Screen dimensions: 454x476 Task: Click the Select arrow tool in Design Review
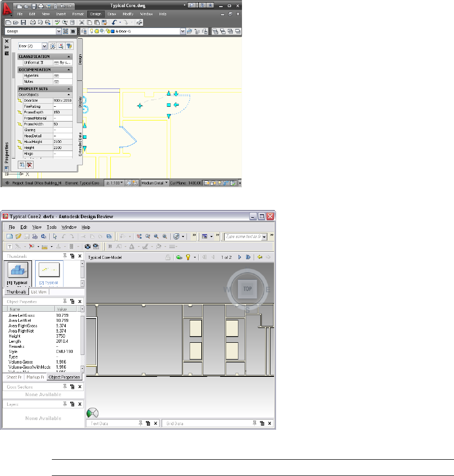point(55,236)
